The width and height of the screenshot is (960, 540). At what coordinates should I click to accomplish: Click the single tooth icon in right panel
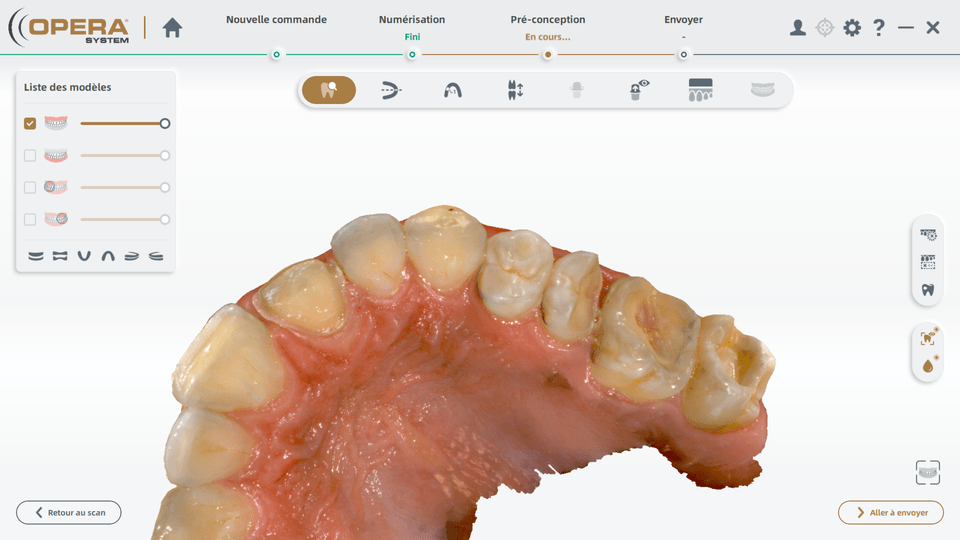pyautogui.click(x=928, y=290)
